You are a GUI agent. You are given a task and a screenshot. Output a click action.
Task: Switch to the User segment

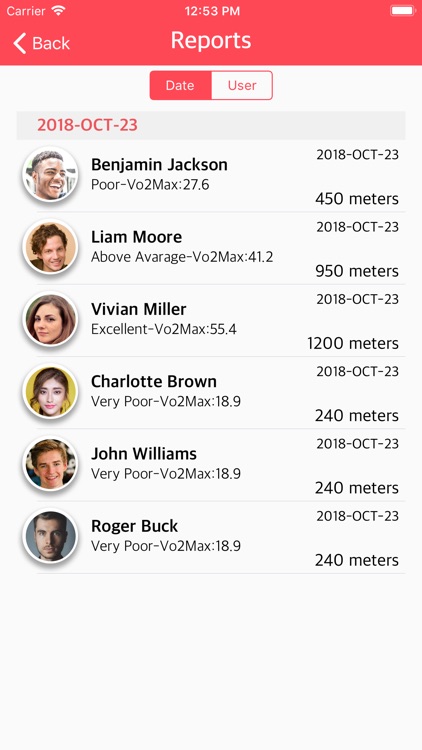[242, 86]
